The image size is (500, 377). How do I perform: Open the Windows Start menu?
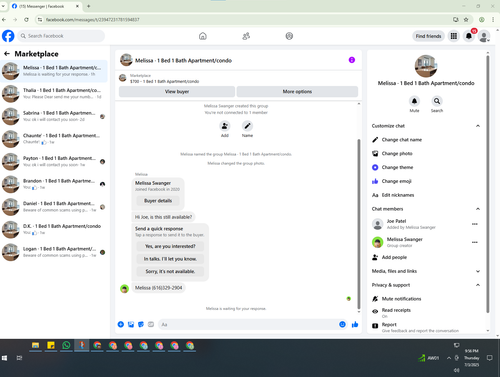(4, 358)
